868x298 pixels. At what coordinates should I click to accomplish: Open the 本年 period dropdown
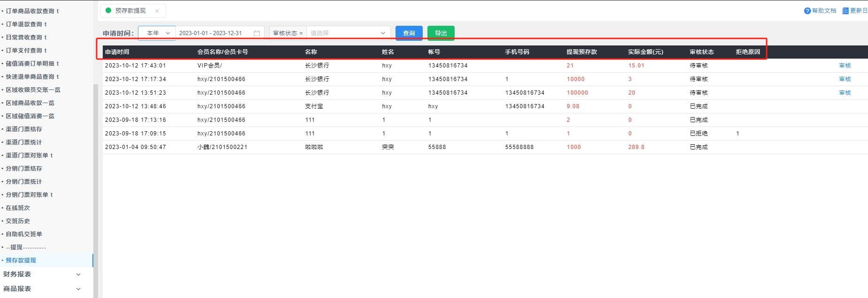pyautogui.click(x=157, y=33)
